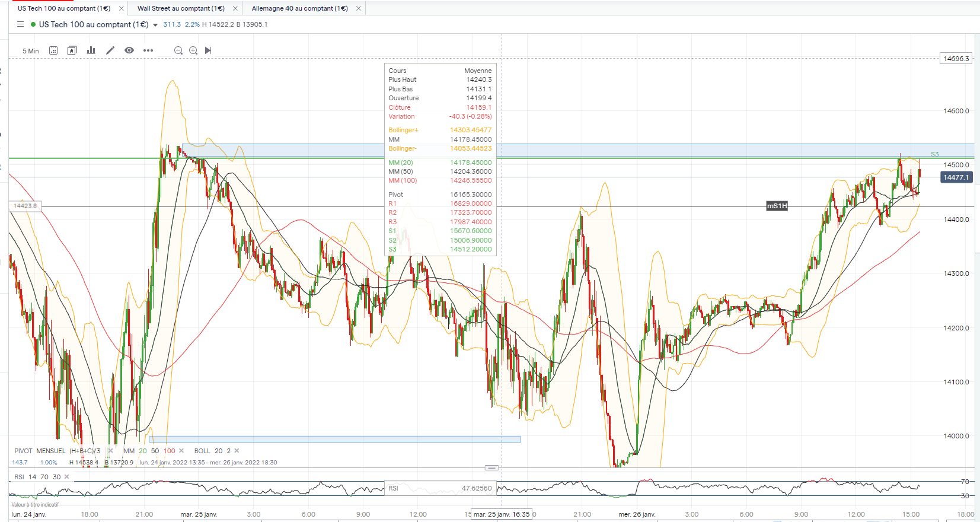This screenshot has height=522, width=980.
Task: Remove the MM 20 50 100 indicator
Action: point(181,451)
